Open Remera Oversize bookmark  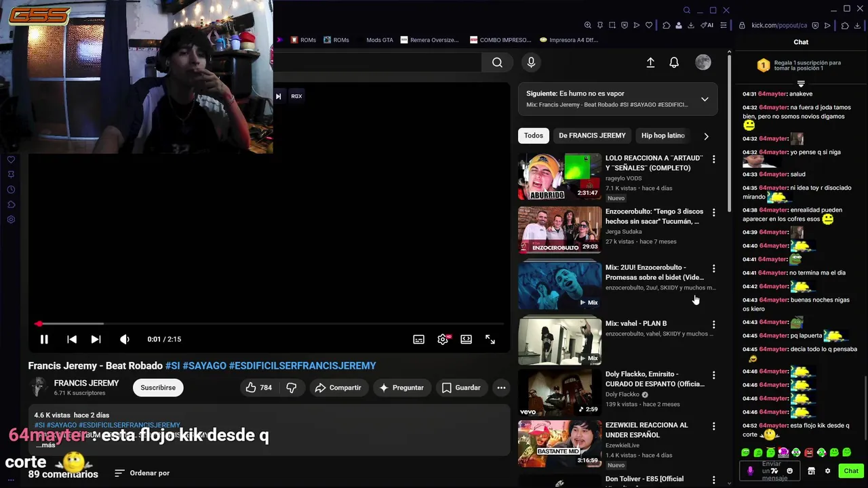click(429, 40)
